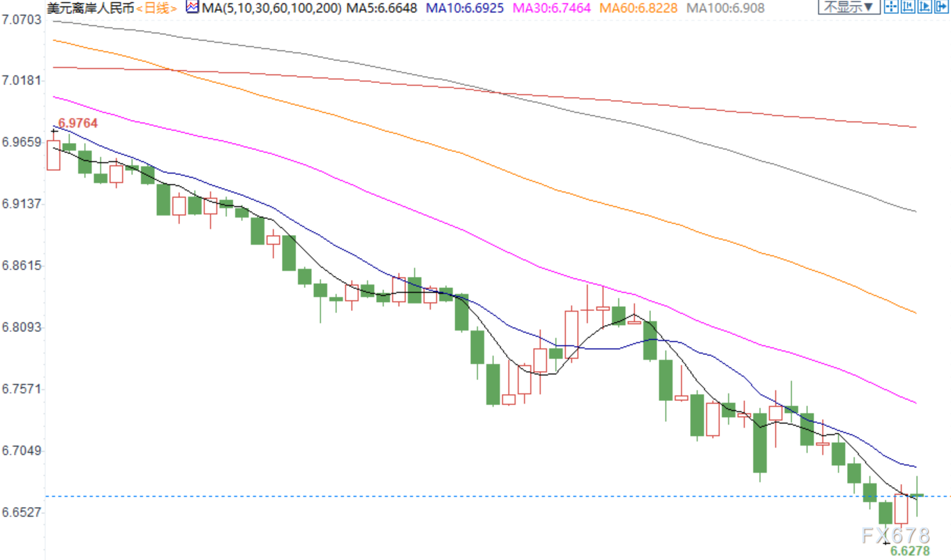951x560 pixels.
Task: Select the MA10:6.6925 value
Action: (465, 8)
